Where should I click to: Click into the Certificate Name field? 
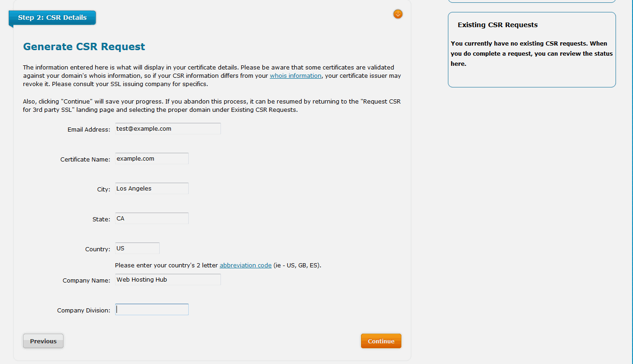[x=151, y=159]
